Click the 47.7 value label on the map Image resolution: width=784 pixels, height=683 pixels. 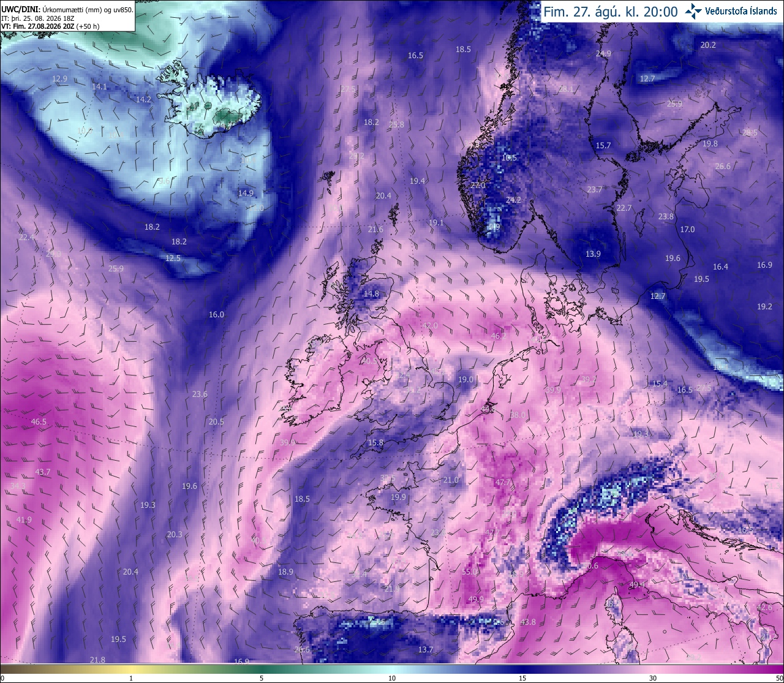point(502,483)
